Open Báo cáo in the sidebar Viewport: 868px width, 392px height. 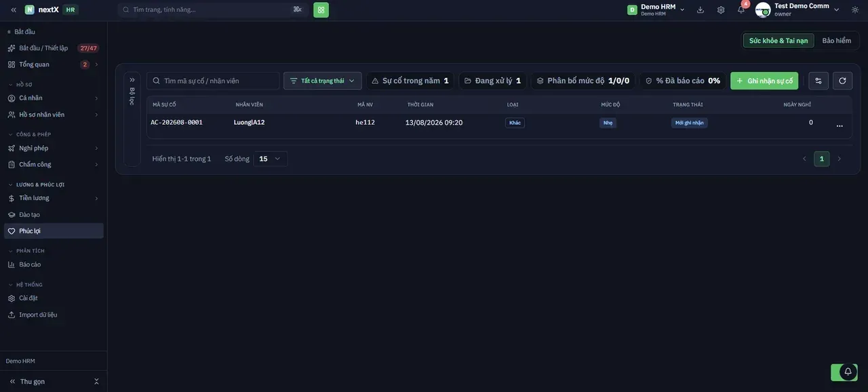[x=54, y=264]
